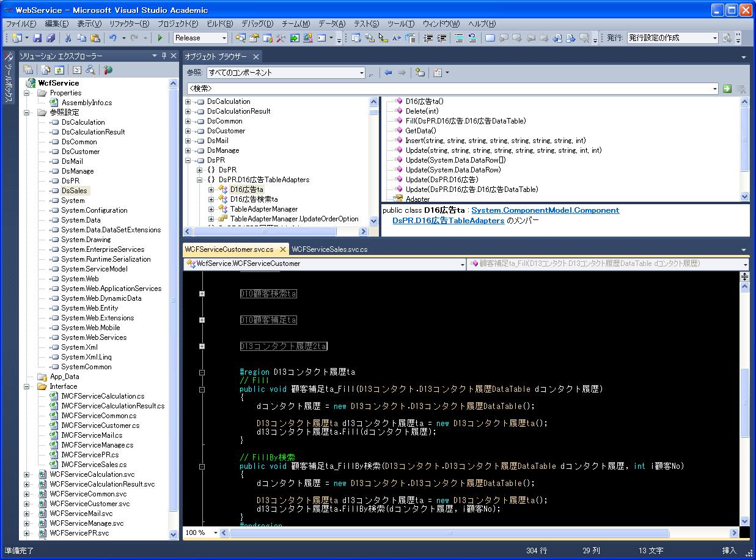Select AssemblyInfo.cs under Properties

87,103
